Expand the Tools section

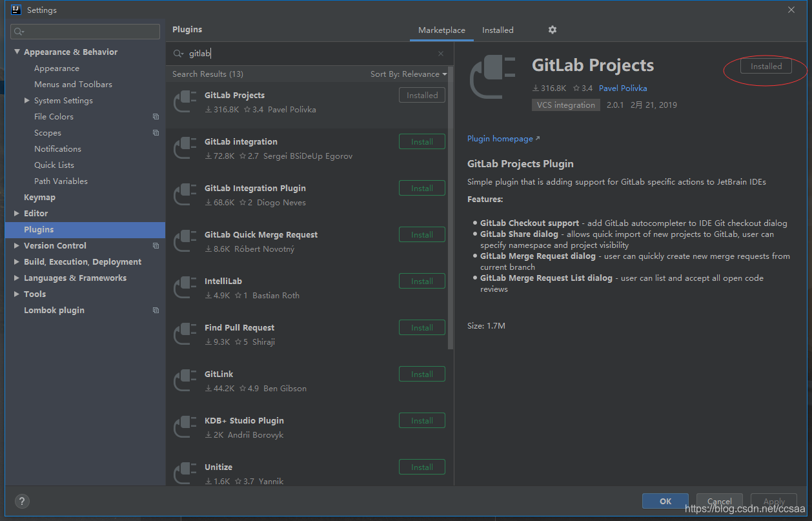17,294
